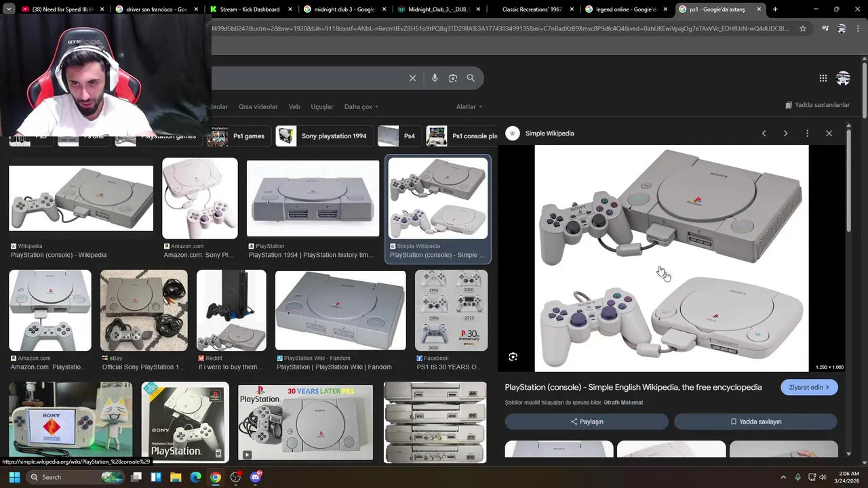Bookmark this page with the star icon
868x488 pixels.
click(803, 28)
